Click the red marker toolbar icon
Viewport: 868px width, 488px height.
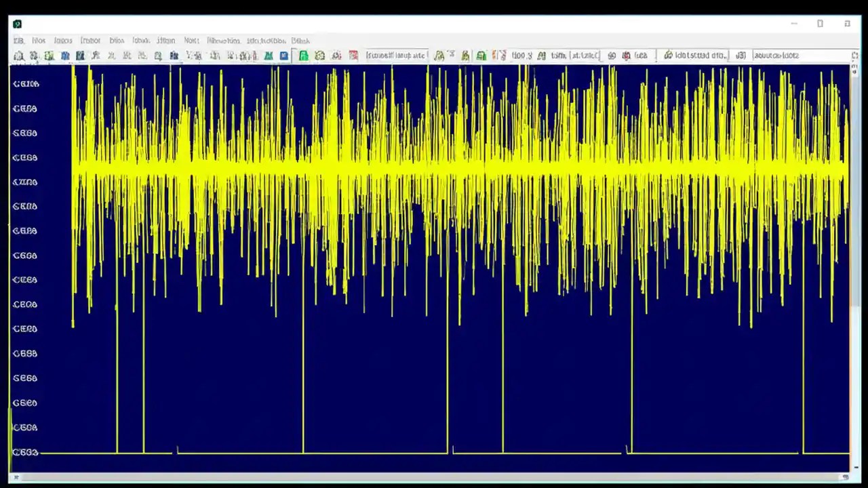353,56
